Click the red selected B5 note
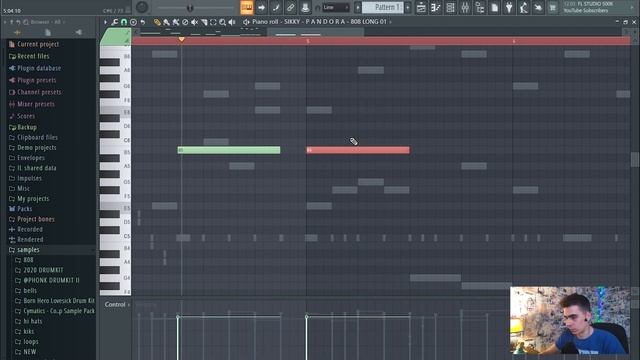The height and width of the screenshot is (360, 640). point(358,150)
